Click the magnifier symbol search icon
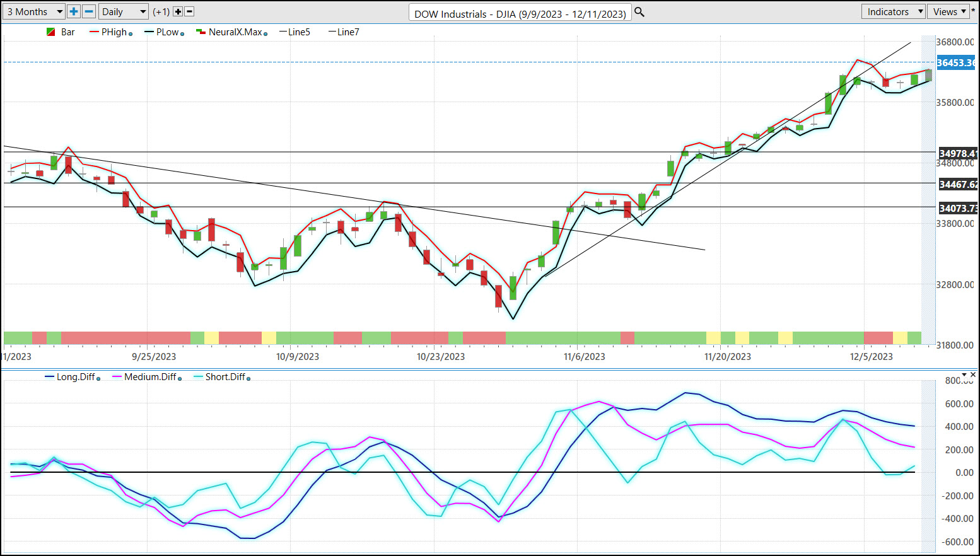The width and height of the screenshot is (980, 556). point(639,12)
